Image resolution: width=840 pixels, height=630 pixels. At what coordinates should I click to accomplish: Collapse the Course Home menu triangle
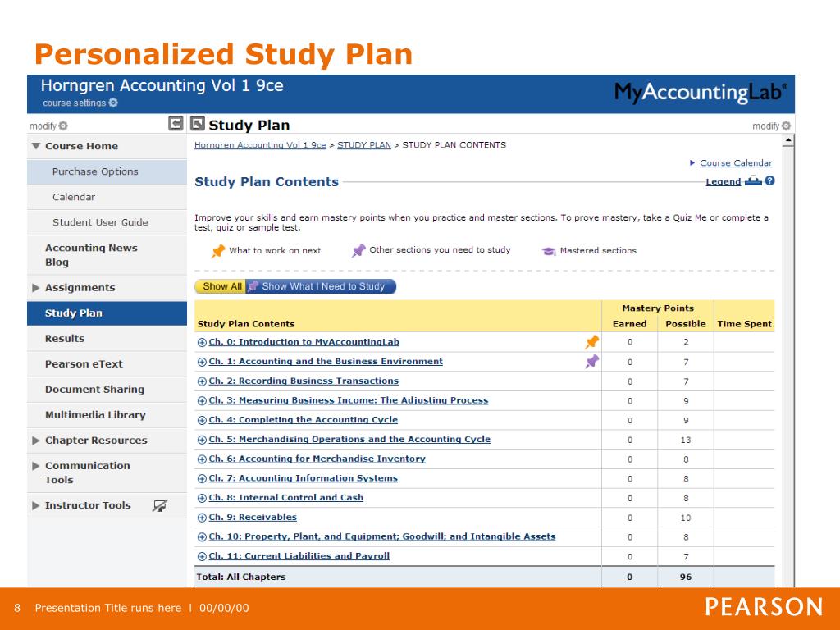point(36,146)
